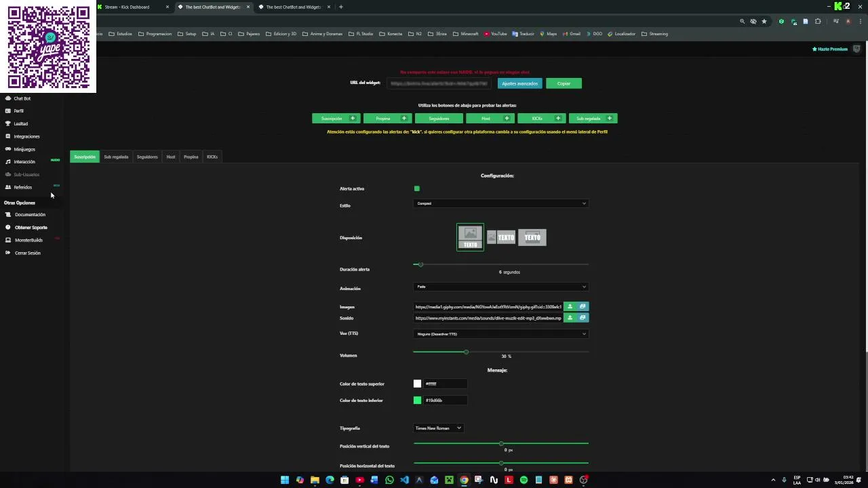Toggle the Alerta activa checkbox
868x488 pixels.
click(417, 188)
